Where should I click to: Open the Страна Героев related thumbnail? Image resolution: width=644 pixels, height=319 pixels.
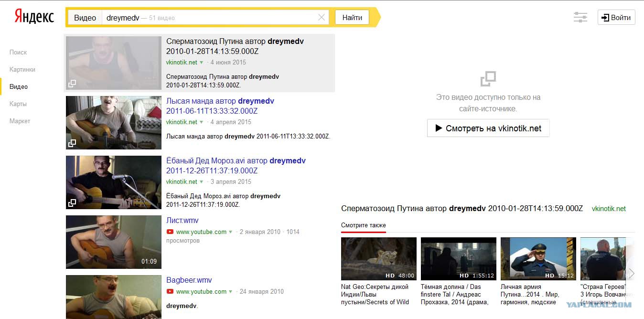(603, 259)
